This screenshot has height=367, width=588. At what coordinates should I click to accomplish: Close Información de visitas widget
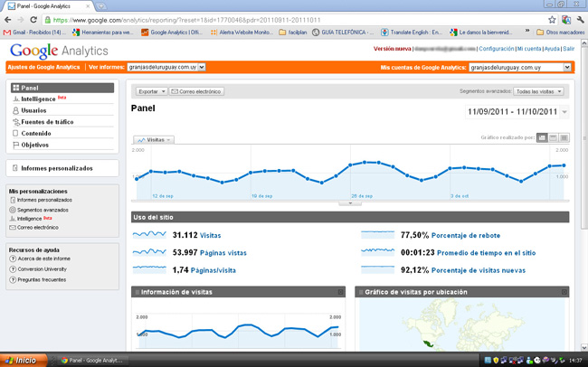(x=340, y=292)
